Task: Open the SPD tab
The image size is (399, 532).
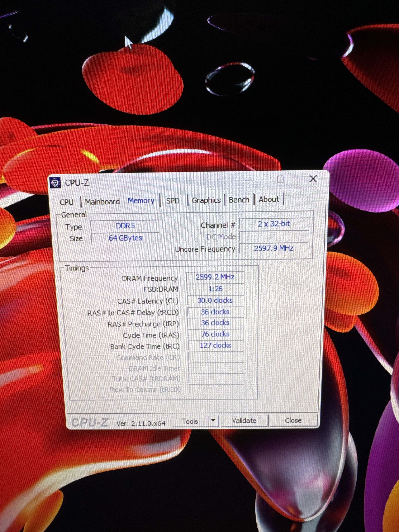Action: (x=173, y=201)
